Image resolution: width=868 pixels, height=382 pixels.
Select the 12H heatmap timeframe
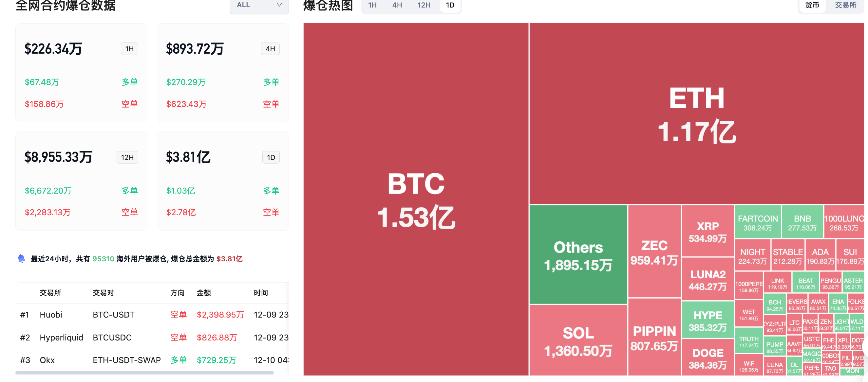[x=424, y=5]
